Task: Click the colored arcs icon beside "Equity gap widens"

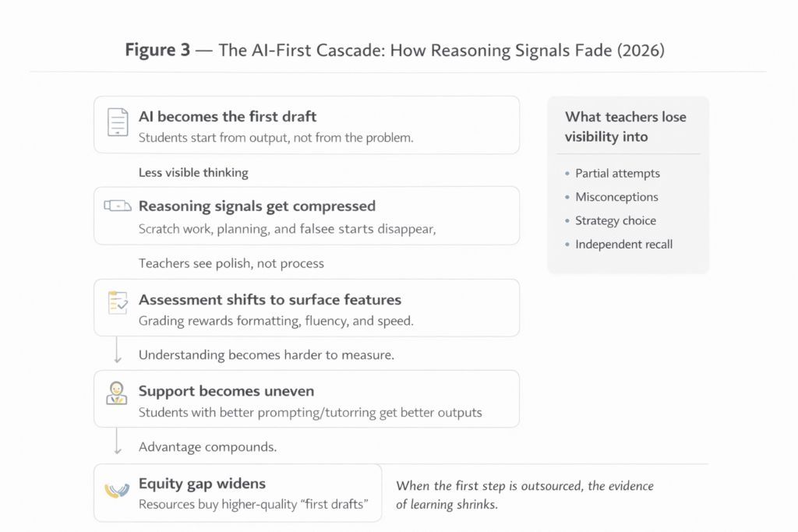Action: coord(117,489)
